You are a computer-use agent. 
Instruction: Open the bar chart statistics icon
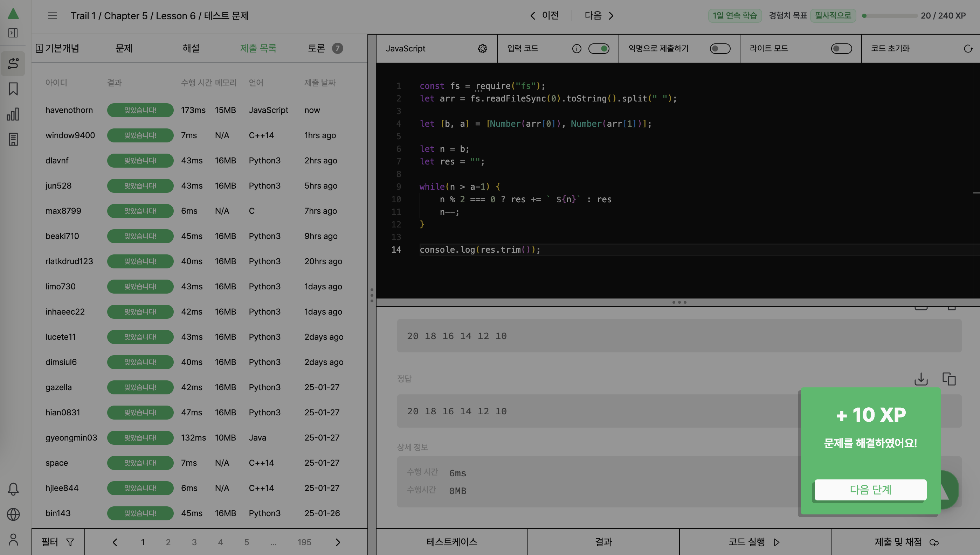[13, 114]
